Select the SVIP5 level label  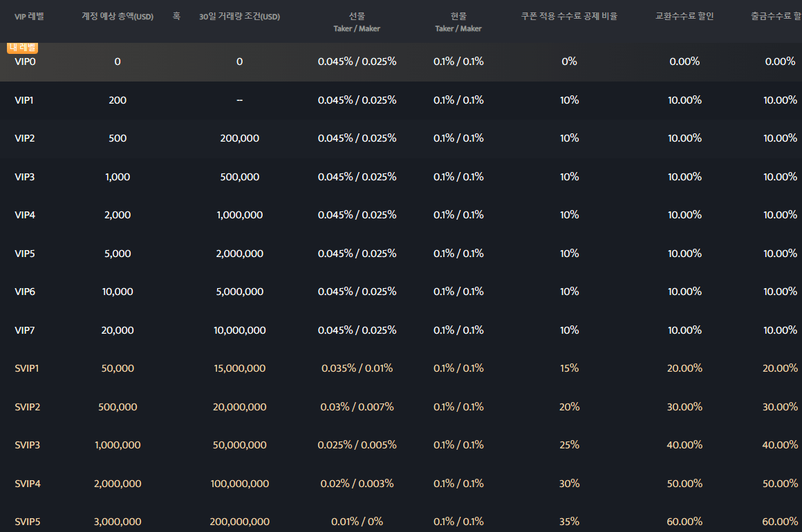(x=28, y=522)
